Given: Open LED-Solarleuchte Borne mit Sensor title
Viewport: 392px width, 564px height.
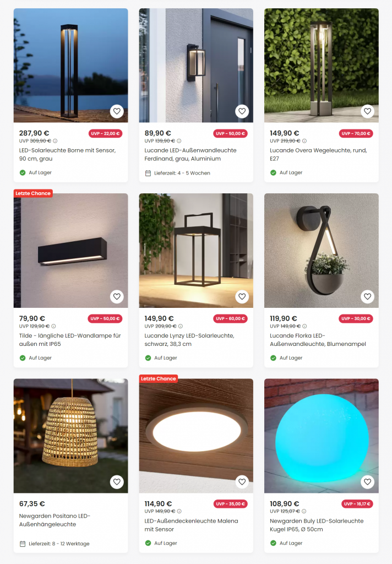Looking at the screenshot, I should point(67,154).
